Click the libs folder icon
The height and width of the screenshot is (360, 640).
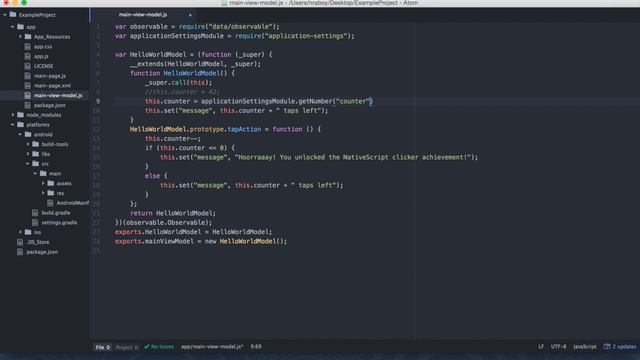tap(36, 154)
